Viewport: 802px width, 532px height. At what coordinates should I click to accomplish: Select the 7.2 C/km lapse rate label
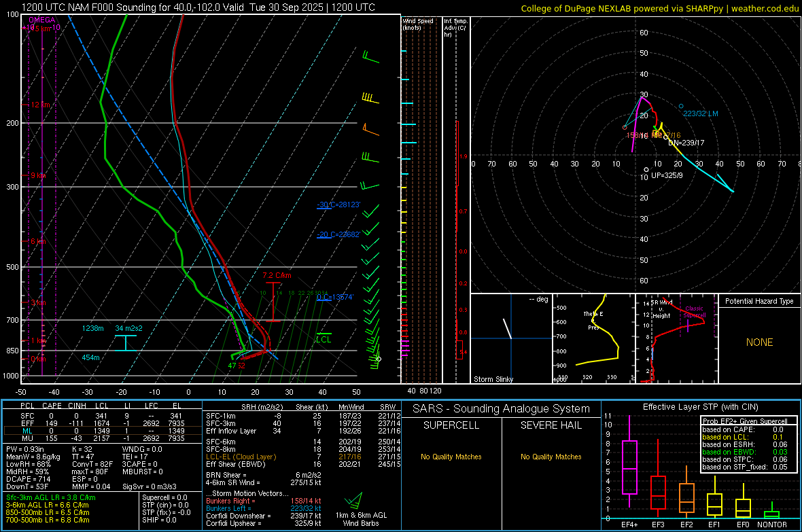coord(277,275)
